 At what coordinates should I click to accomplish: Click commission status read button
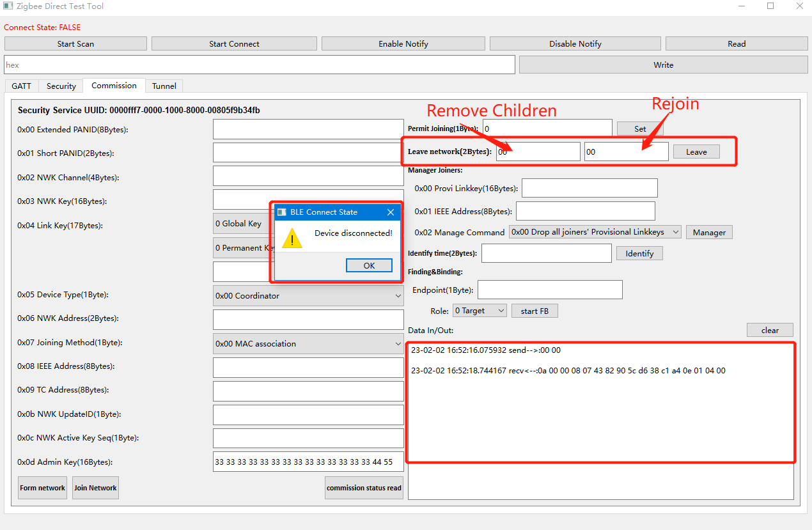[x=364, y=488]
